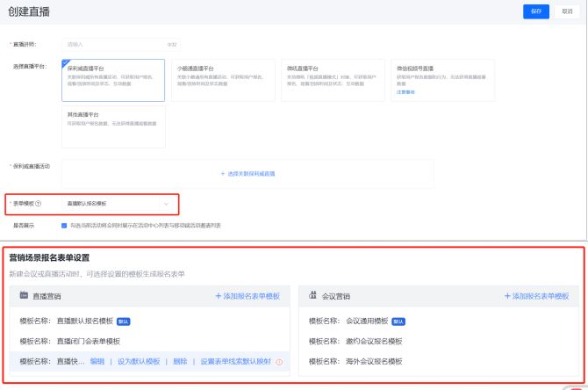Click the 会议营销 section icon
Screen dimensions: 588x390
(313, 297)
